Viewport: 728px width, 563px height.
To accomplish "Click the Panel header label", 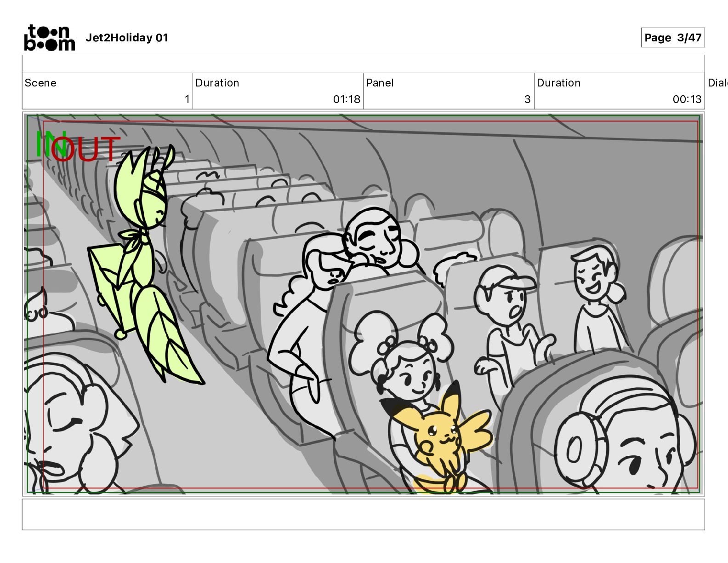I will (380, 83).
